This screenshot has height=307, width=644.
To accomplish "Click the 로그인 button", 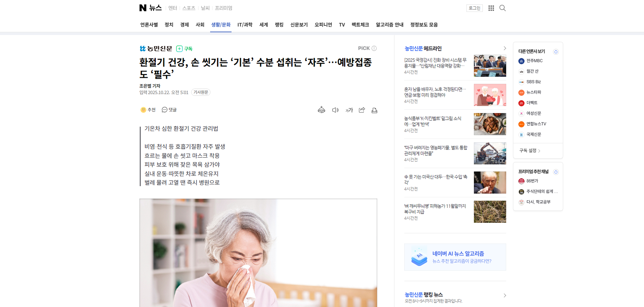I will (474, 8).
